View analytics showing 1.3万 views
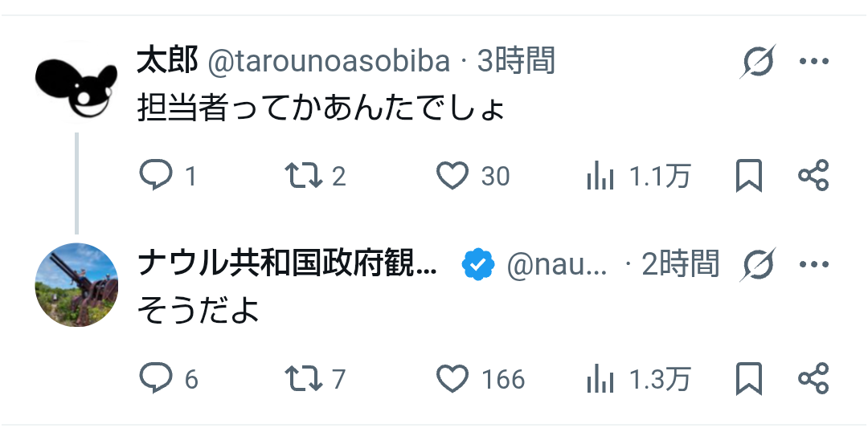This screenshot has width=868, height=428. [x=600, y=378]
